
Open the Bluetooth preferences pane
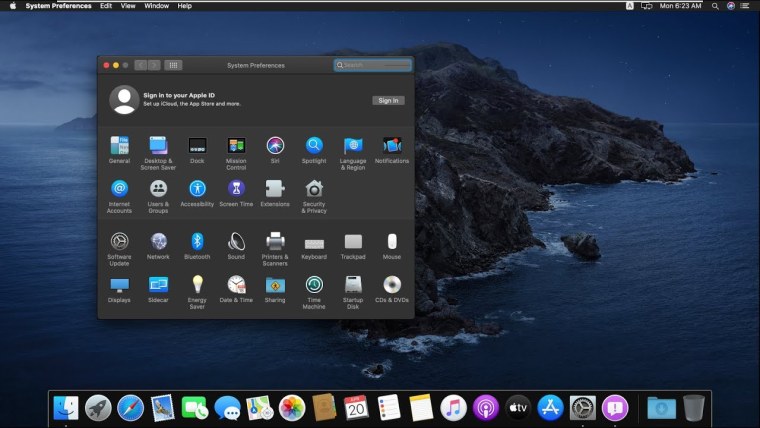click(197, 241)
